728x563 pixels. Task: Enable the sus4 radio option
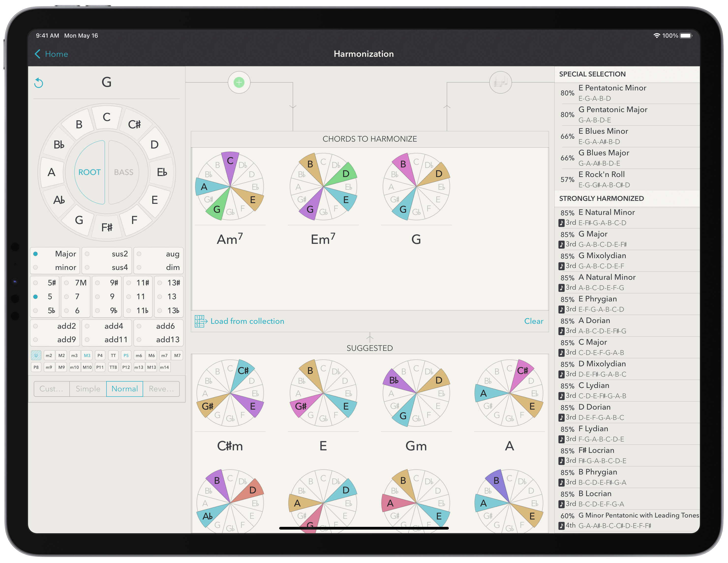click(x=87, y=267)
